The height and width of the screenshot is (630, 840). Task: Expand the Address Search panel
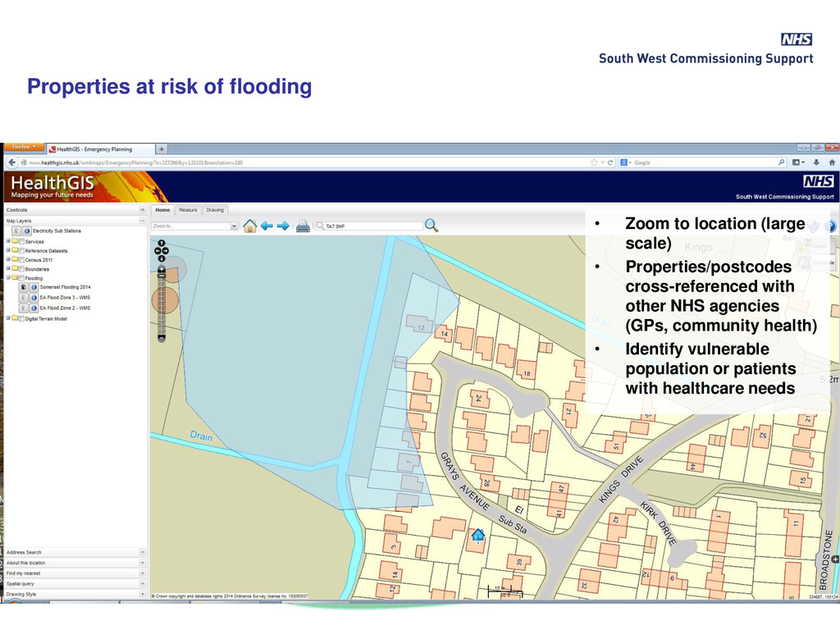tap(143, 552)
